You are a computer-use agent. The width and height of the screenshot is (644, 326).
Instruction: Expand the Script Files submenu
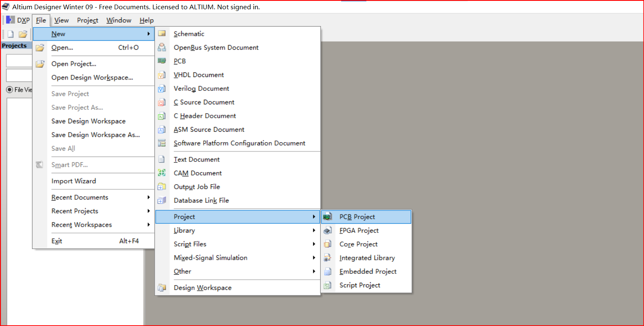pos(238,244)
